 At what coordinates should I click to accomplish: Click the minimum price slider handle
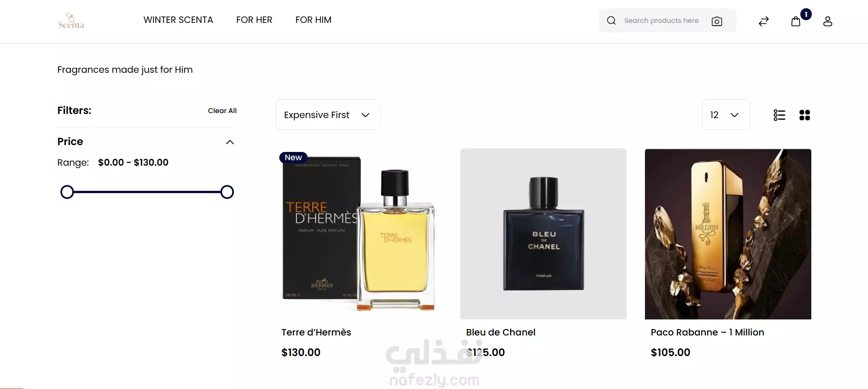click(67, 192)
